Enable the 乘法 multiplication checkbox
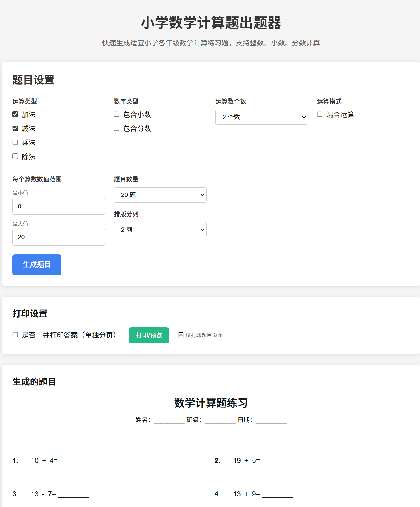420x507 pixels. coord(15,142)
